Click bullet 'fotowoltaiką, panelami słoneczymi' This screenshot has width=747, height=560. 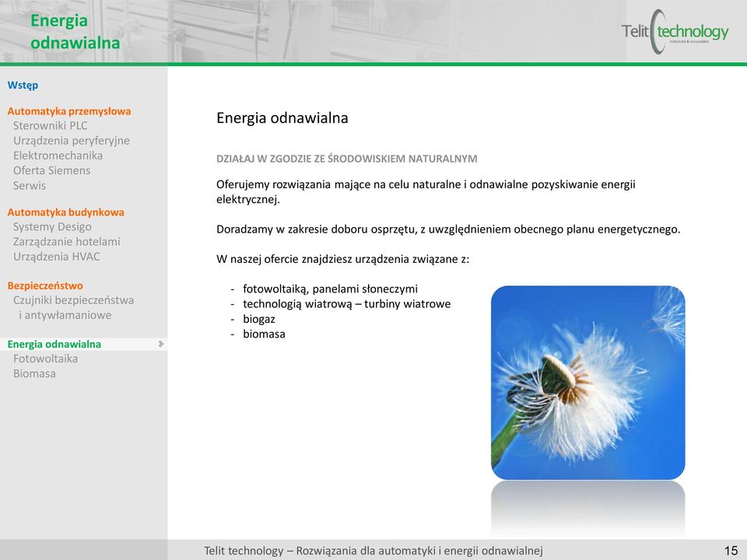330,289
